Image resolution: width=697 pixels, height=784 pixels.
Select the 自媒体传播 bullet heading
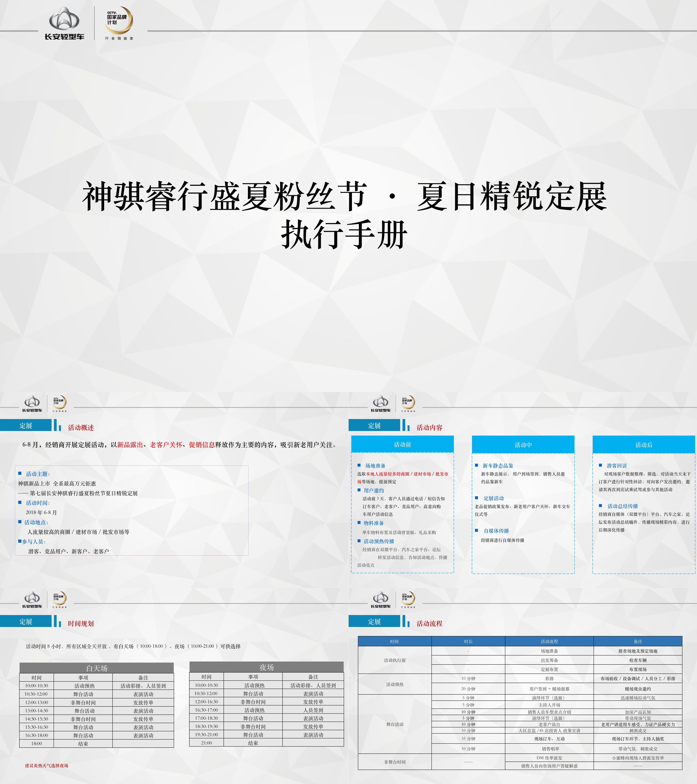click(496, 531)
